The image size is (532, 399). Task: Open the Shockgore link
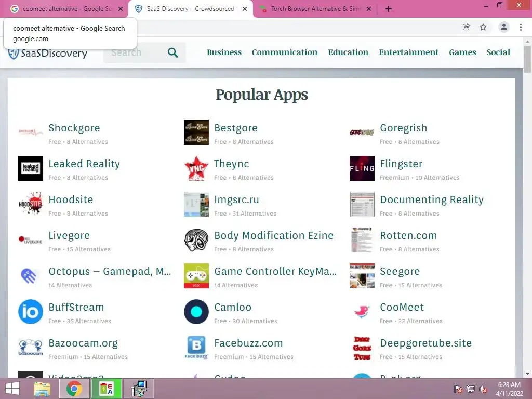[x=74, y=128]
